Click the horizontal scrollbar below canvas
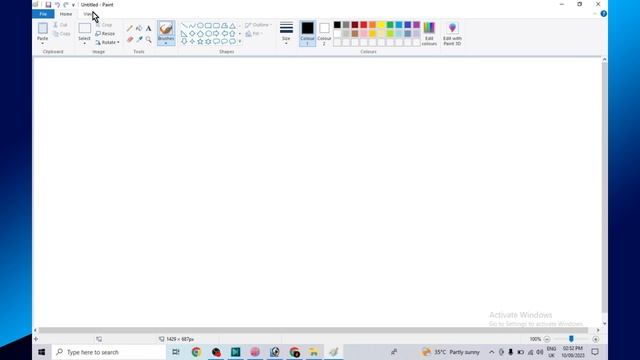640x360 pixels. coord(313,330)
